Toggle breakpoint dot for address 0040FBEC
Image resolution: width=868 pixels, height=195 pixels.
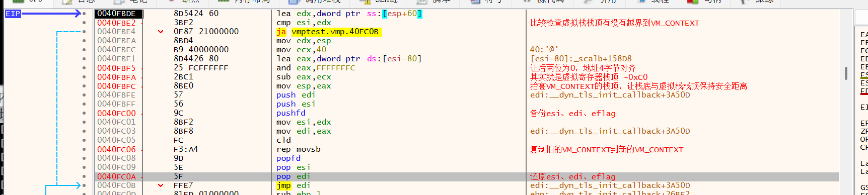coord(84,50)
